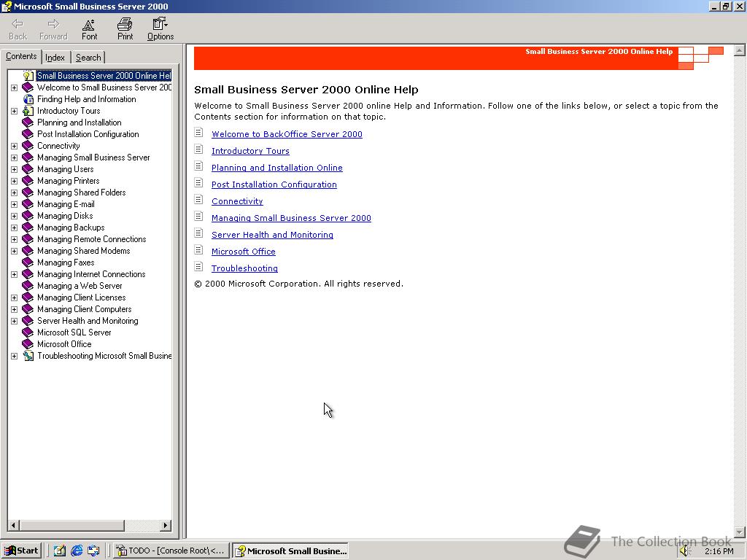Viewport: 747px width, 560px height.
Task: Expand the Introductory Tours tree node
Action: tap(15, 111)
